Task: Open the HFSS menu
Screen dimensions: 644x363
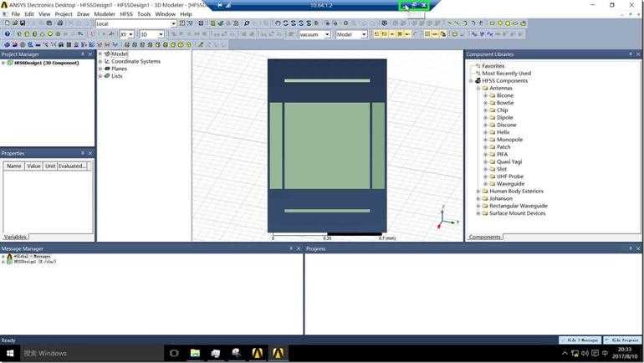Action: [x=126, y=14]
